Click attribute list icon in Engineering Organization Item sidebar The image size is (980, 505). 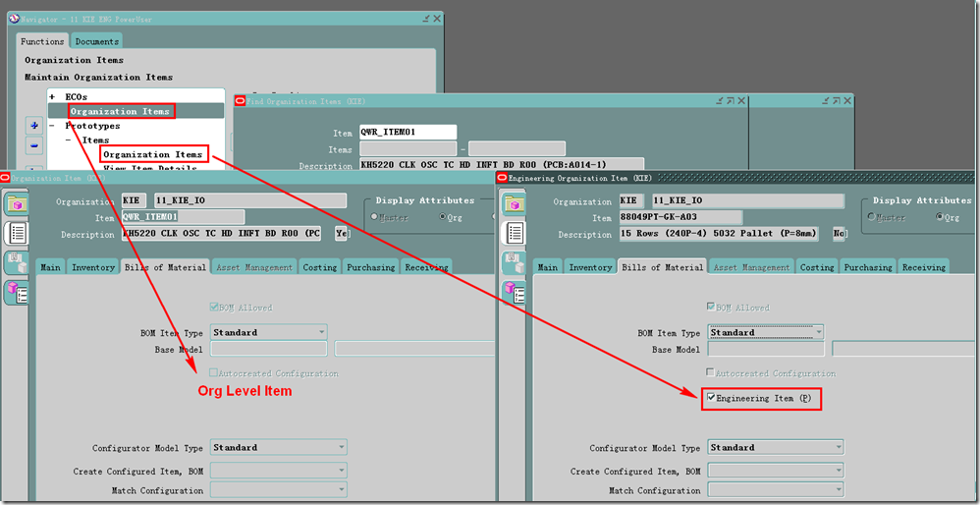click(516, 233)
